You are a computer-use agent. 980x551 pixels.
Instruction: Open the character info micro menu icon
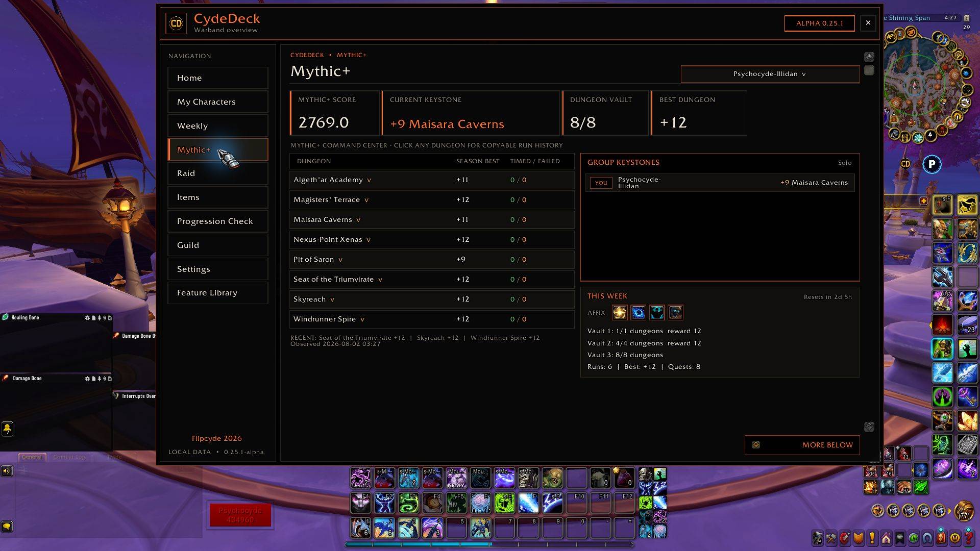coord(818,538)
